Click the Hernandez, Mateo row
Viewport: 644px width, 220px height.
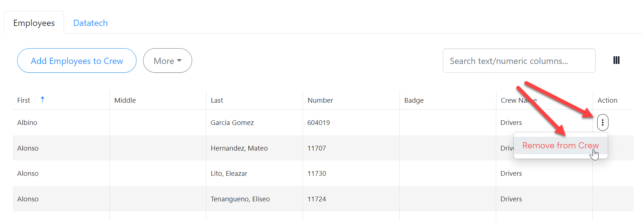pyautogui.click(x=239, y=148)
